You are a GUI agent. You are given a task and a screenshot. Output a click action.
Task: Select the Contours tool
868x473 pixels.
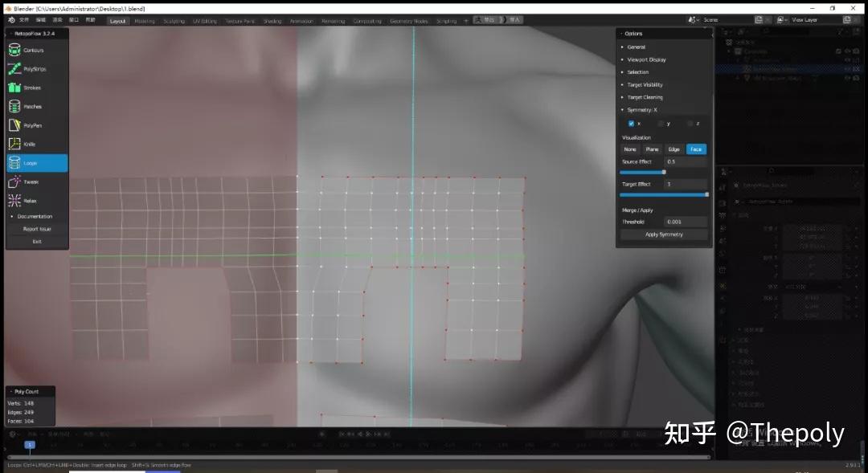coord(32,49)
